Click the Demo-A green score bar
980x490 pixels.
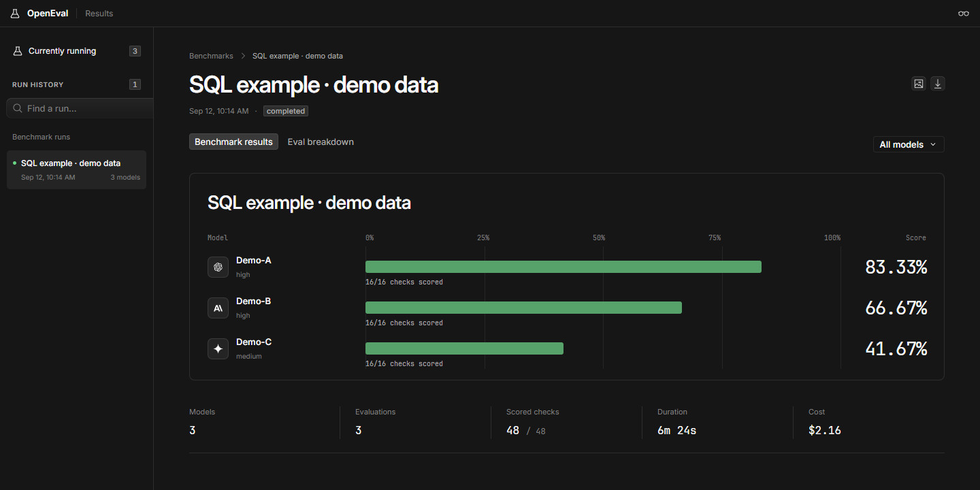pyautogui.click(x=563, y=267)
